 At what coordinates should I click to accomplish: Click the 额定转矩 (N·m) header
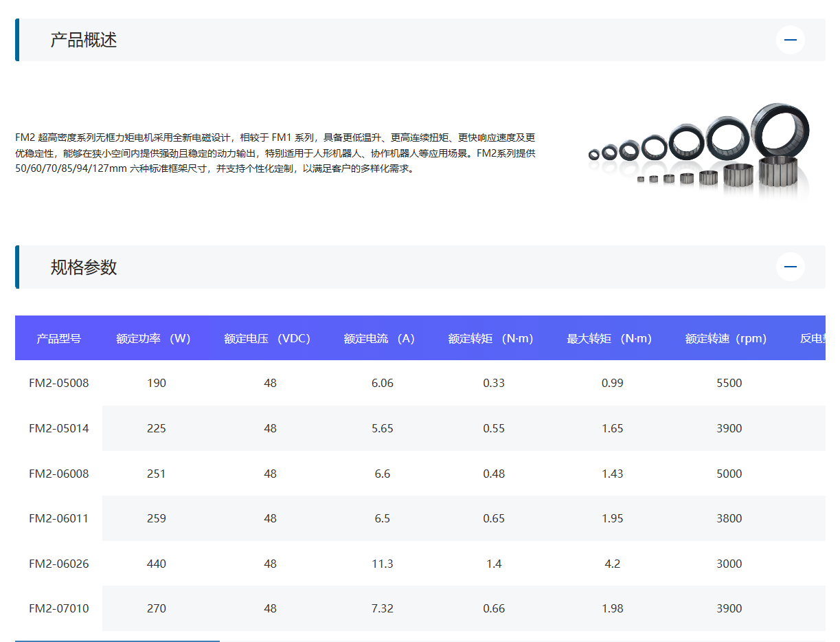point(490,338)
